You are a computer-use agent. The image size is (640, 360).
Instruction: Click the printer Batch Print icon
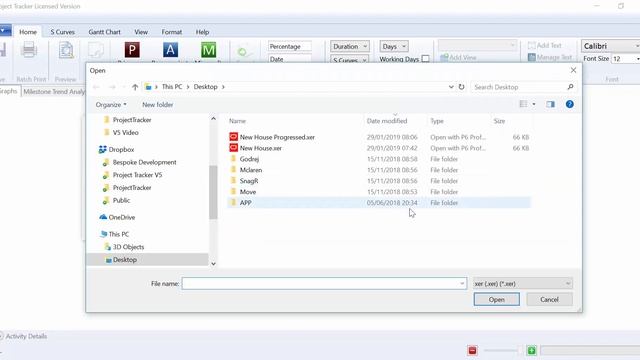[x=29, y=50]
